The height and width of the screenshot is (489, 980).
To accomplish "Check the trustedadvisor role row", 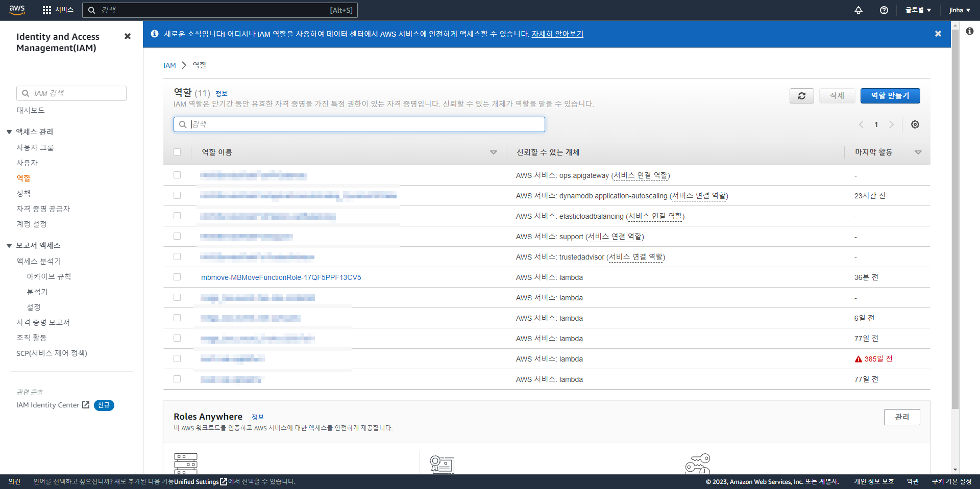I will coord(177,256).
